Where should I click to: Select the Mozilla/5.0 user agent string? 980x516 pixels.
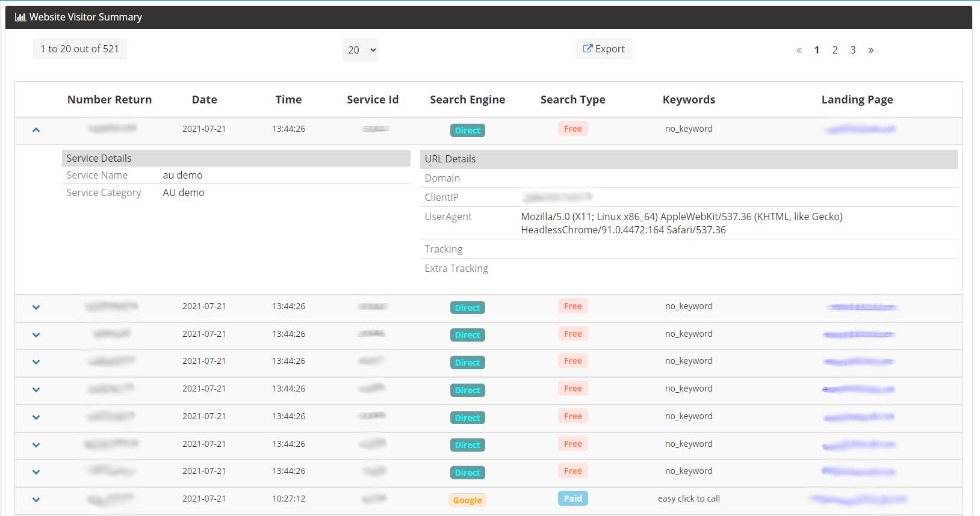[x=682, y=223]
